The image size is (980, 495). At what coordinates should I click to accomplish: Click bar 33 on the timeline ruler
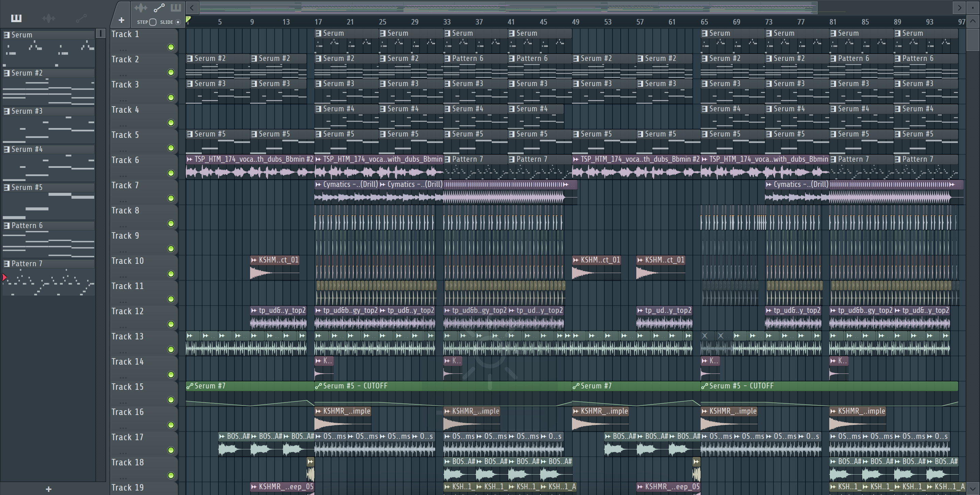[x=447, y=22]
